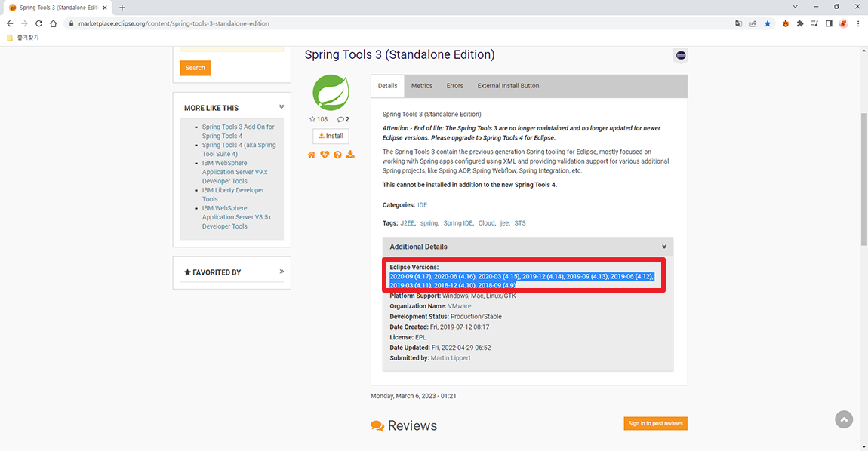Screen dimensions: 868x451
Task: Open the IDE category link
Action: (423, 205)
